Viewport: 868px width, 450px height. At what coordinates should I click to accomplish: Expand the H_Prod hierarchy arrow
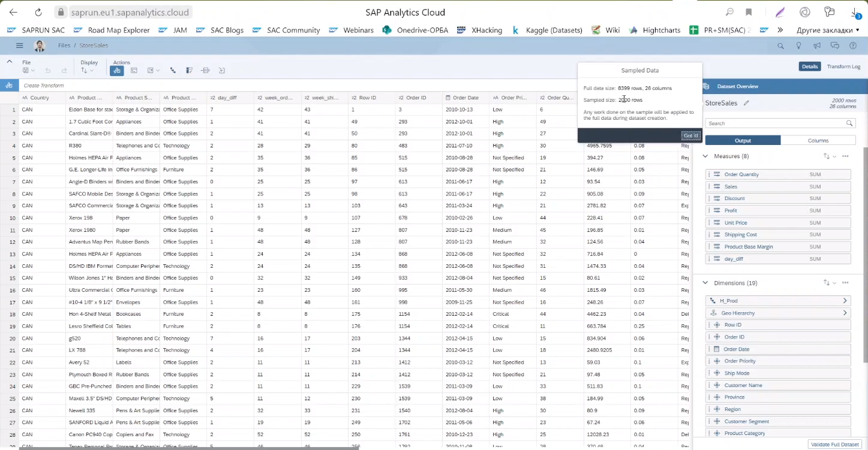click(x=845, y=301)
